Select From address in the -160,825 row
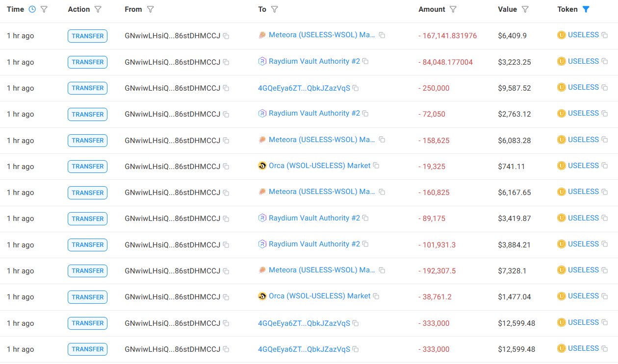The image size is (618, 364). 173,193
